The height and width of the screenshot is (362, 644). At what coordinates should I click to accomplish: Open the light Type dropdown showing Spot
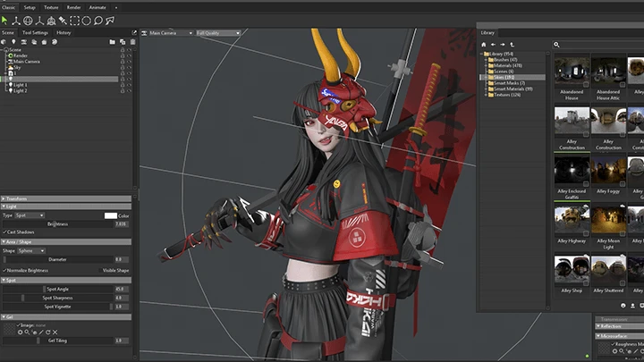pos(30,215)
